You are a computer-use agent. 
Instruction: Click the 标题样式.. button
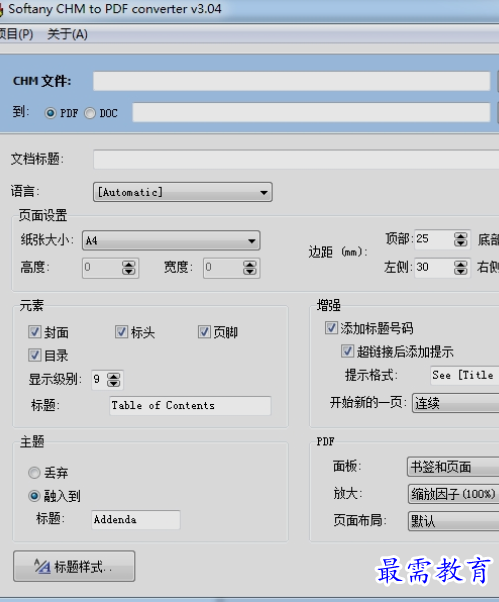74,566
